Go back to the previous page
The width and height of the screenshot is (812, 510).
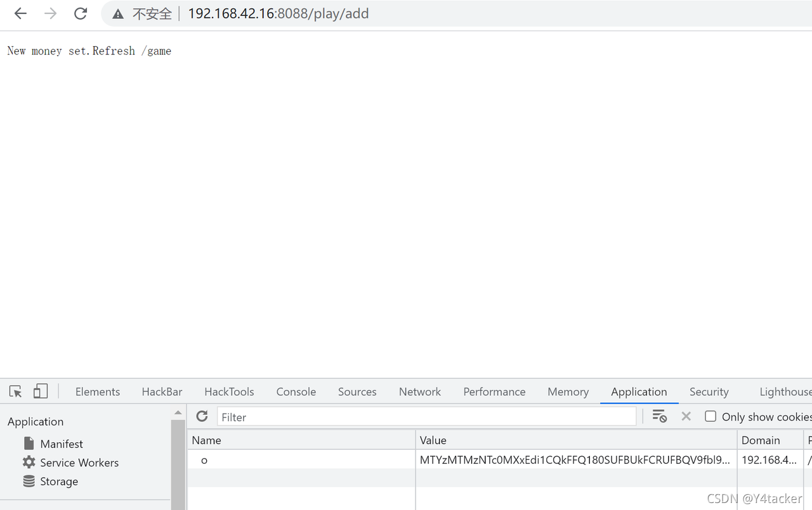(20, 13)
